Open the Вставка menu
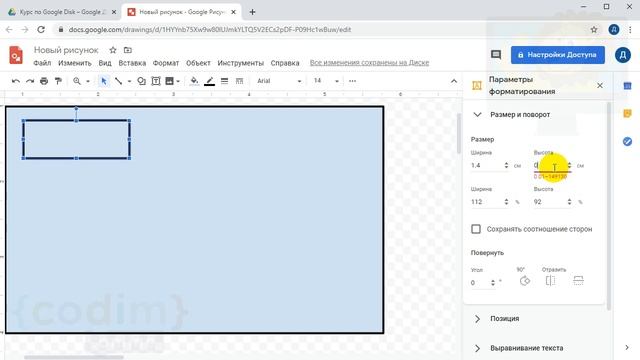640x360 pixels. point(132,63)
